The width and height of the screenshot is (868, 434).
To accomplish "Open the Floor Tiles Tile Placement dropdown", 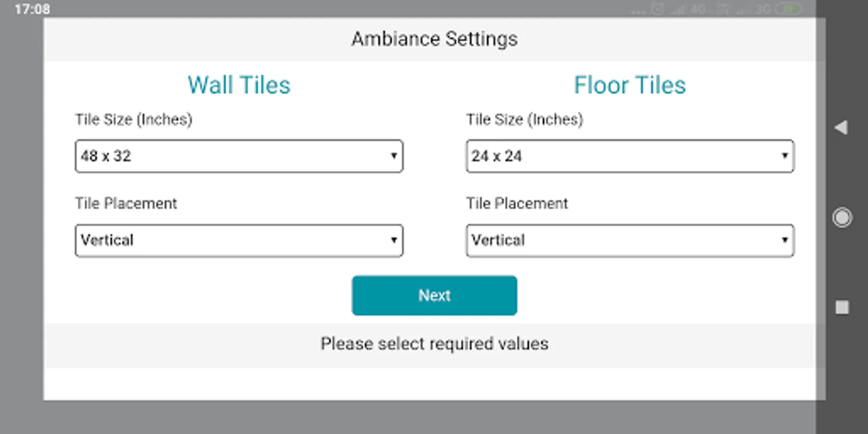I will point(629,240).
